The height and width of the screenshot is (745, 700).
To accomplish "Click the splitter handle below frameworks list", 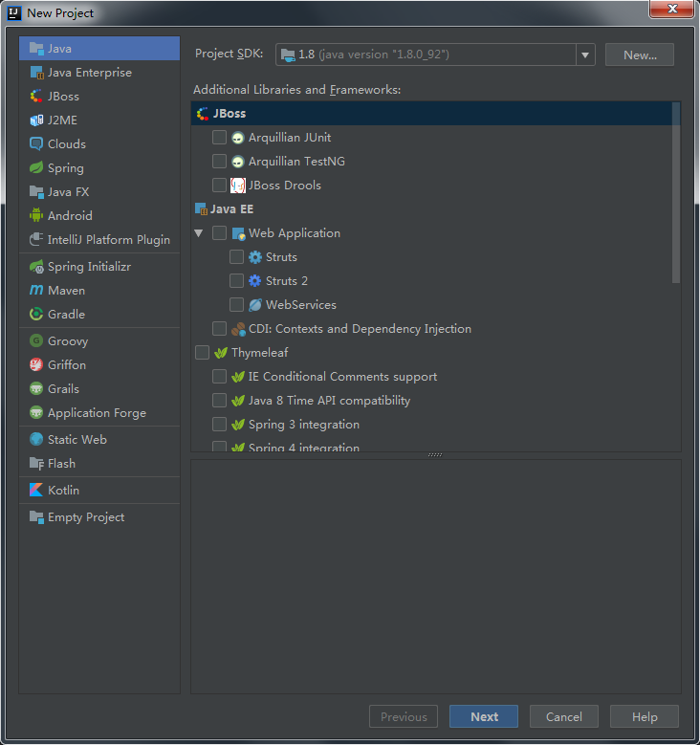I will [435, 454].
